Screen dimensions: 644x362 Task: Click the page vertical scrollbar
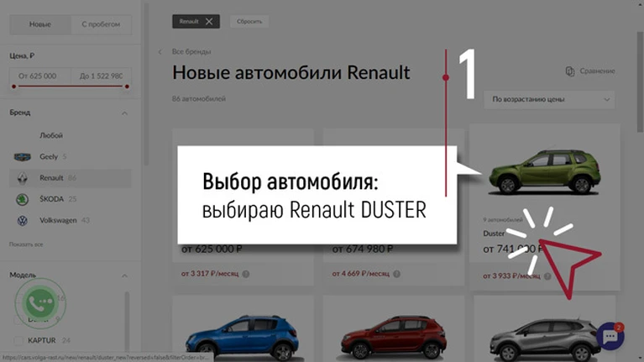click(x=640, y=82)
